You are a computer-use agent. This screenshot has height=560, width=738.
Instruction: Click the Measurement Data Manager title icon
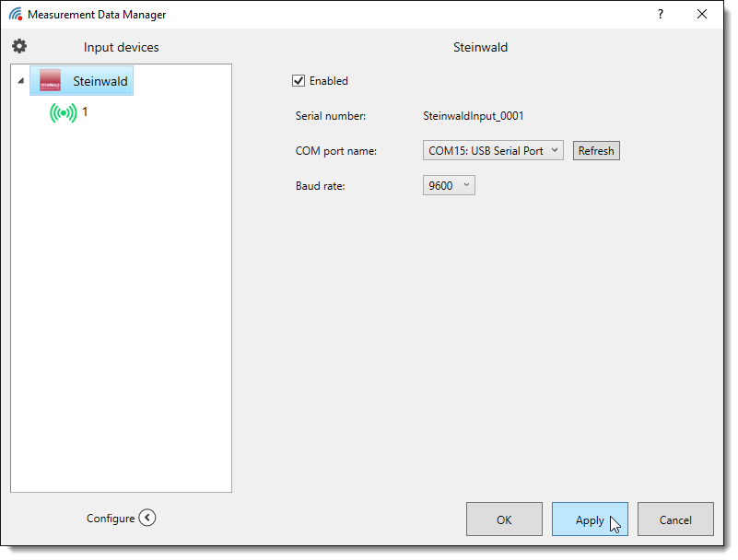(x=16, y=15)
